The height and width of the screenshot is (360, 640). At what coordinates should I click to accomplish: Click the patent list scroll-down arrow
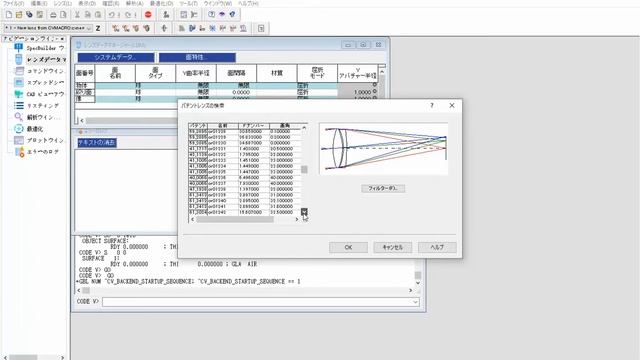click(x=304, y=211)
